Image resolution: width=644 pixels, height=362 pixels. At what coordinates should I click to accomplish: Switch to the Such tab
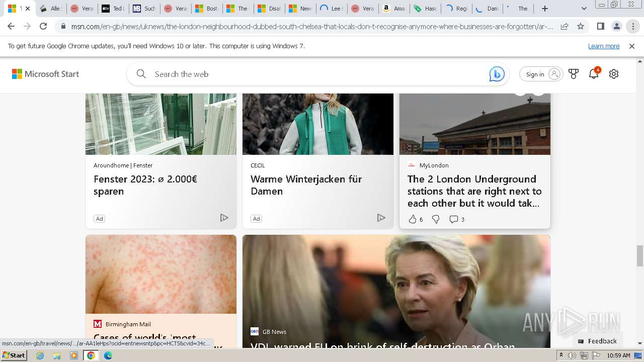click(x=143, y=9)
